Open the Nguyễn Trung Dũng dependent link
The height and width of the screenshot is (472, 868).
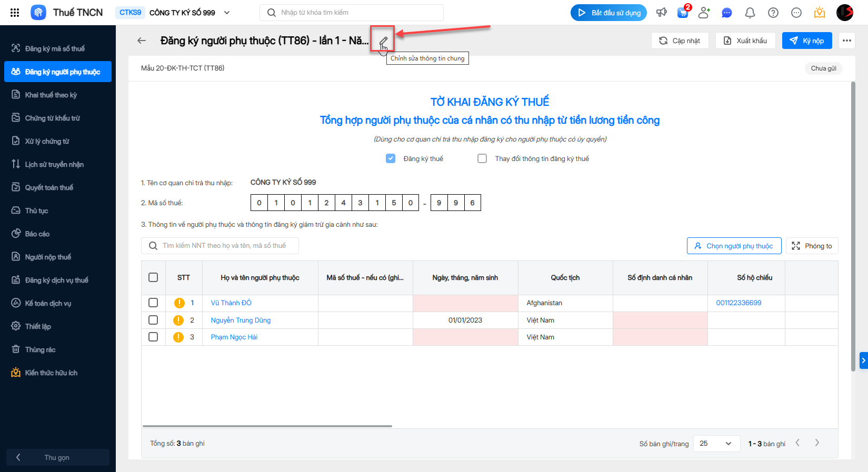(x=241, y=320)
